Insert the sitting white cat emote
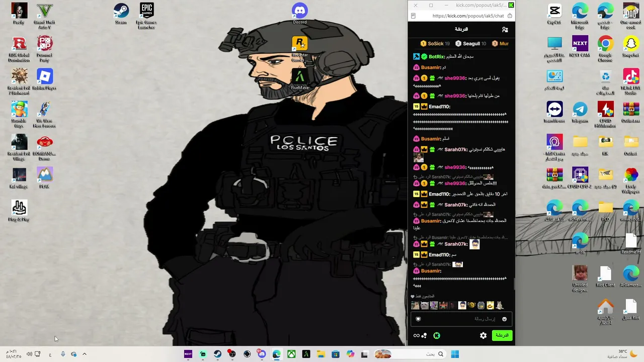This screenshot has width=644, height=362. coord(500,305)
